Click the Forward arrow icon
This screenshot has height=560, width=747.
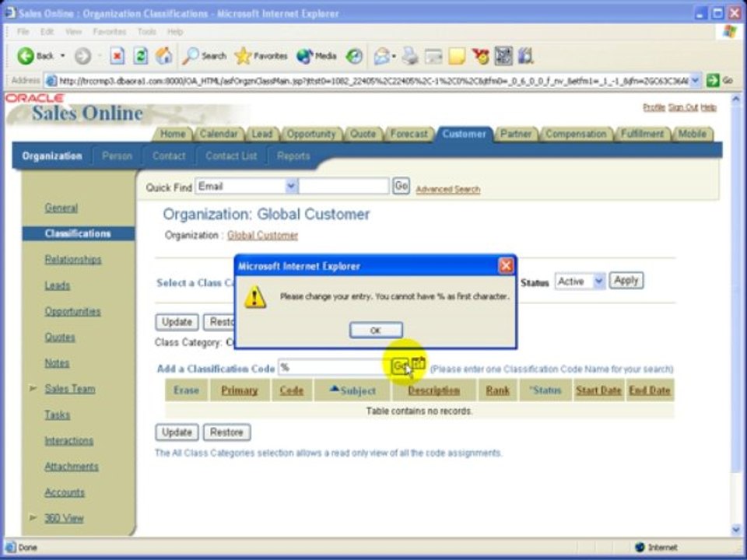pyautogui.click(x=82, y=56)
